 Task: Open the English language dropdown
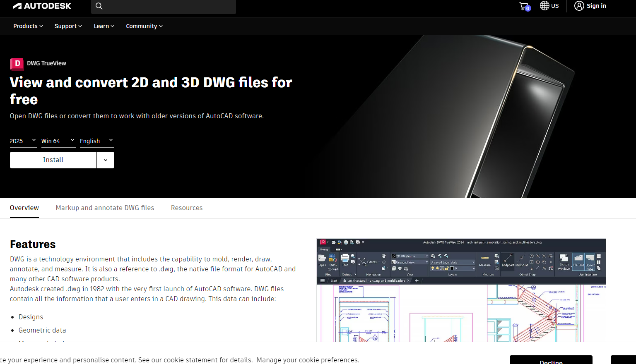click(97, 141)
